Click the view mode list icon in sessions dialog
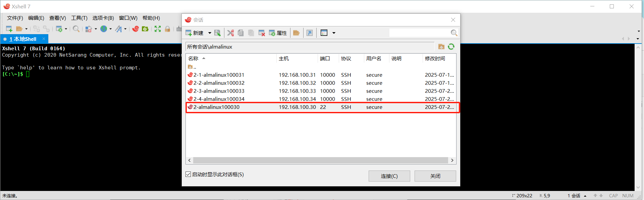This screenshot has width=644, height=200. tap(324, 33)
